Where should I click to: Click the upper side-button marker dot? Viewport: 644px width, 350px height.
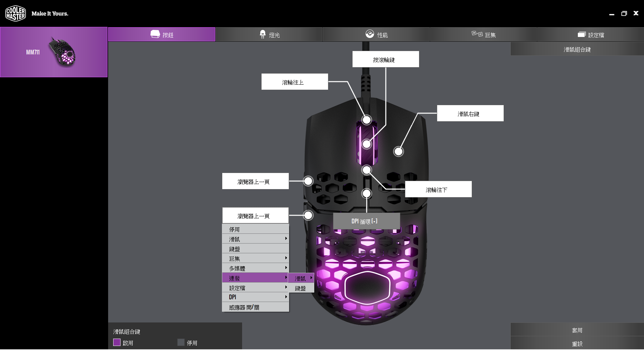click(x=308, y=181)
